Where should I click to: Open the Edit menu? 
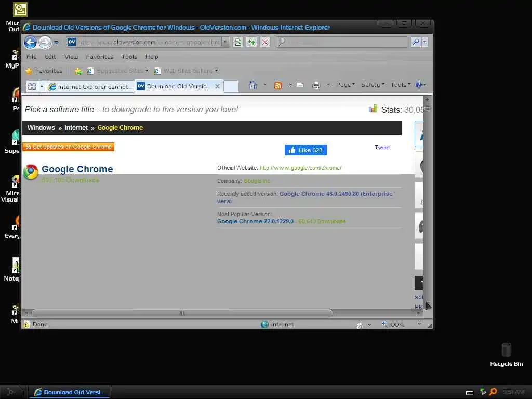(50, 57)
